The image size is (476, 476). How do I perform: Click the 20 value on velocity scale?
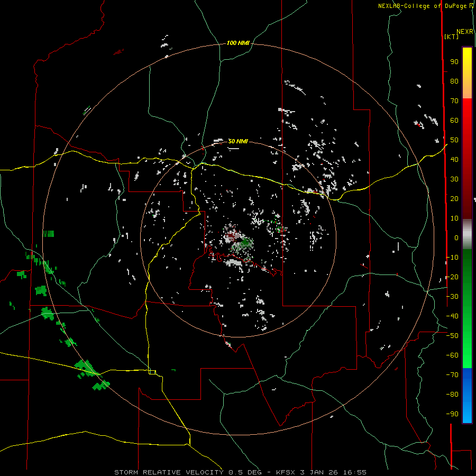tap(454, 199)
